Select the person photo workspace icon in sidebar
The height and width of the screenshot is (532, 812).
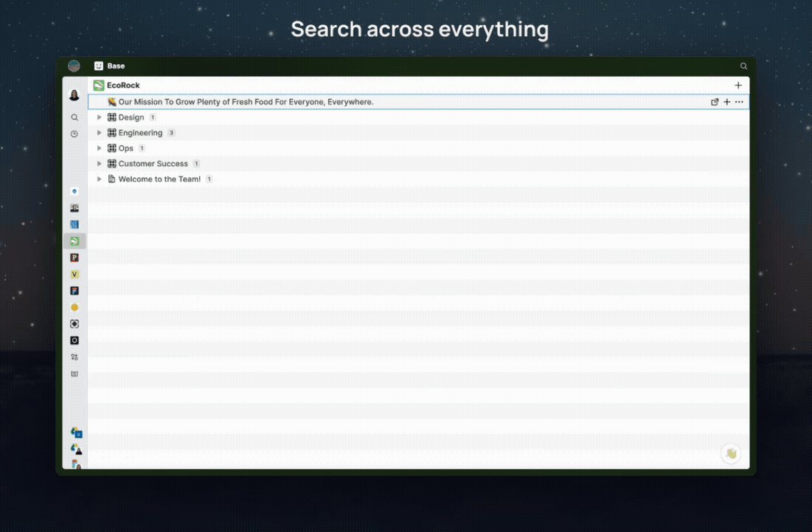[x=74, y=208]
